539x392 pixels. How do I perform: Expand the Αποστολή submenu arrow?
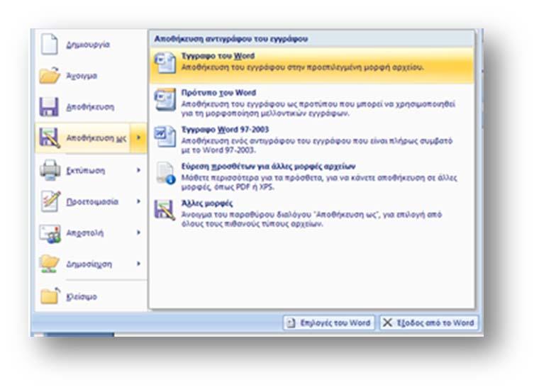tap(138, 233)
